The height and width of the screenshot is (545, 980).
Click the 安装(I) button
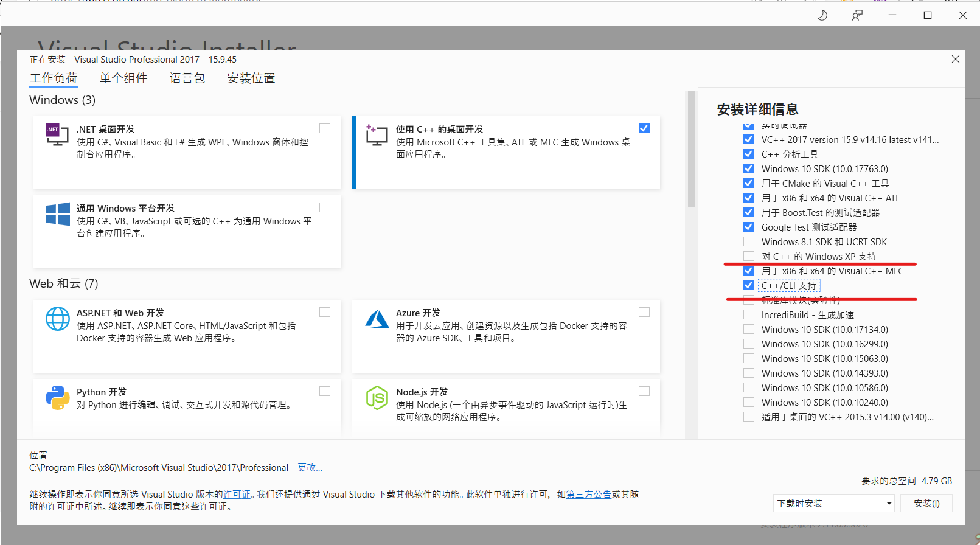tap(926, 503)
